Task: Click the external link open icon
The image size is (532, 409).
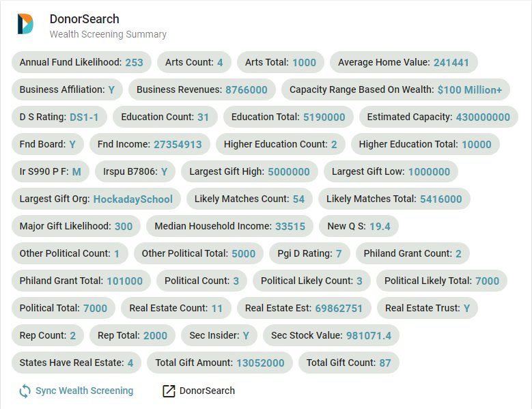Action: click(x=169, y=391)
